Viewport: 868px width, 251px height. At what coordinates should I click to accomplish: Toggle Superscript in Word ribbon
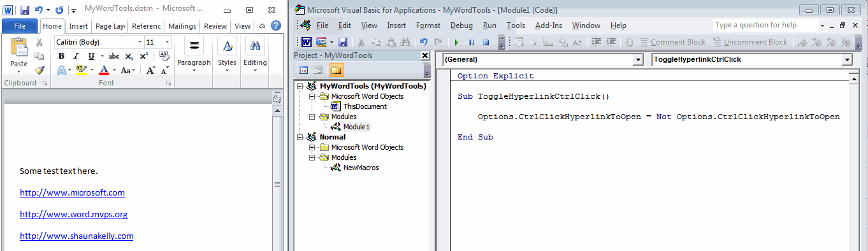[x=144, y=56]
